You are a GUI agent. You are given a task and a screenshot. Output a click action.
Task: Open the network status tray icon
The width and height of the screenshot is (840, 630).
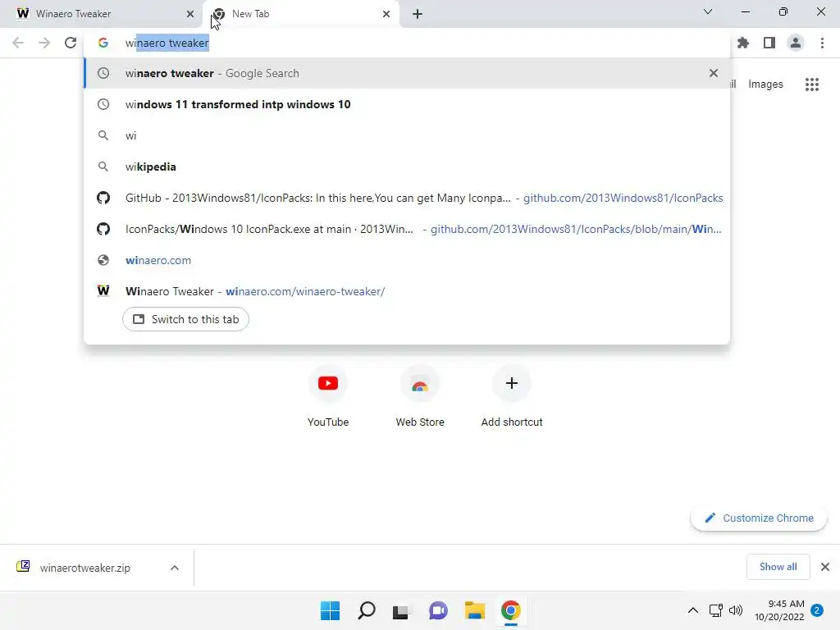click(715, 610)
